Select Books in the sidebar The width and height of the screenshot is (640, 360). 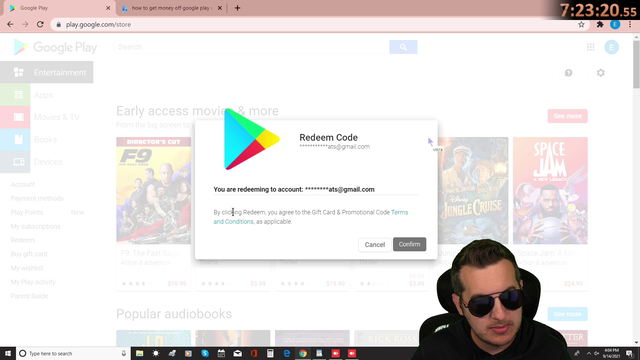(47, 140)
